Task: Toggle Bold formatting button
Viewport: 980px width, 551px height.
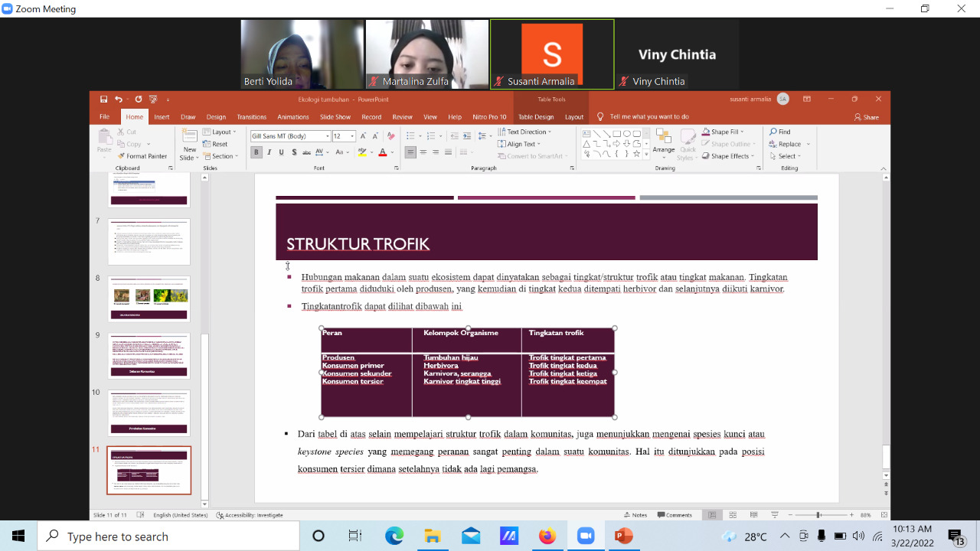Action: [x=256, y=152]
